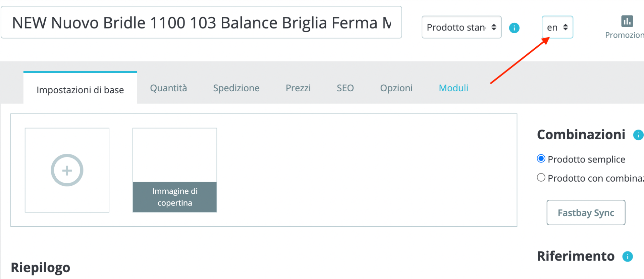Click info icon next to product type

tap(514, 28)
